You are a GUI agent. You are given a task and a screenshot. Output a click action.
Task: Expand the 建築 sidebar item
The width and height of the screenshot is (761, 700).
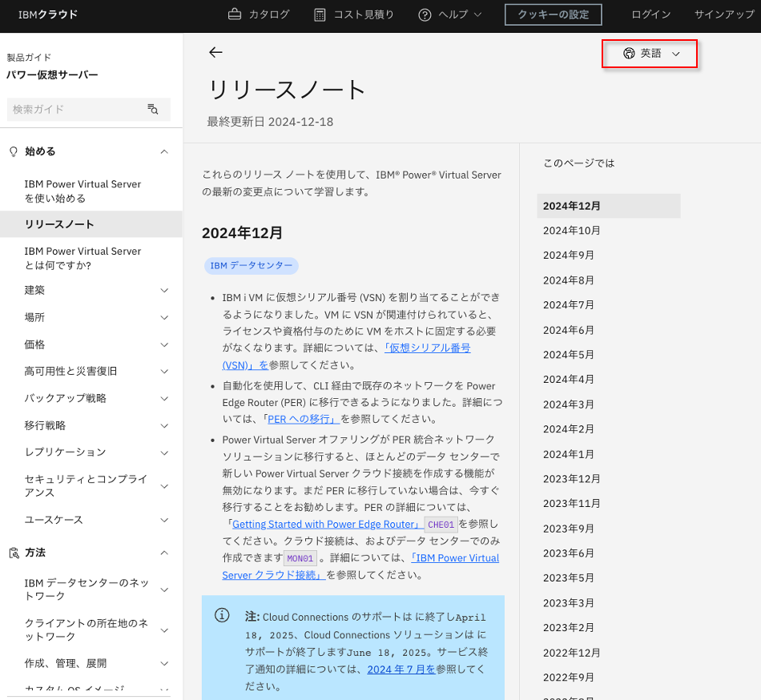point(164,291)
